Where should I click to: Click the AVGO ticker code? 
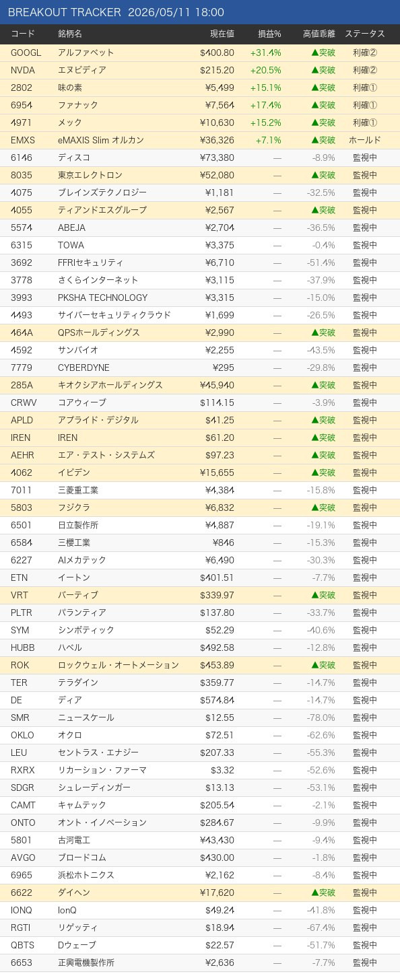(23, 858)
